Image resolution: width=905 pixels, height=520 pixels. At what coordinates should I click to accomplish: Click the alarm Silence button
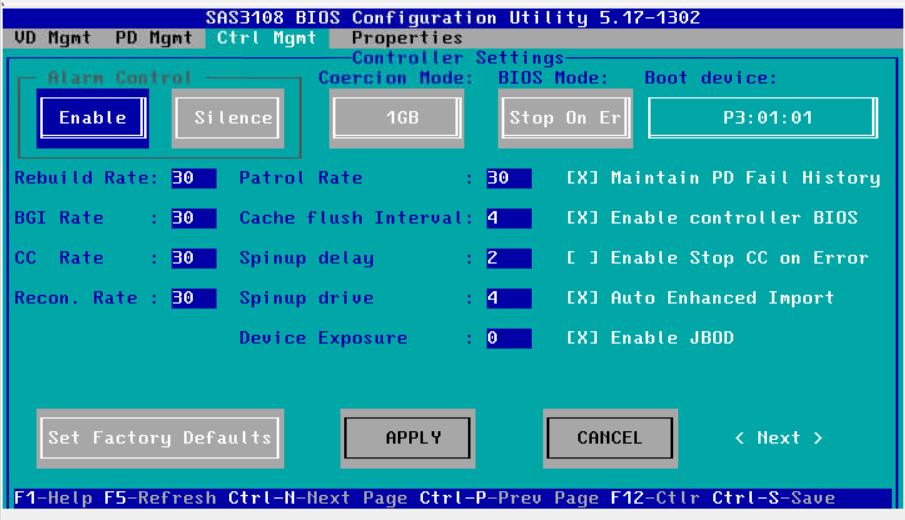pyautogui.click(x=228, y=118)
